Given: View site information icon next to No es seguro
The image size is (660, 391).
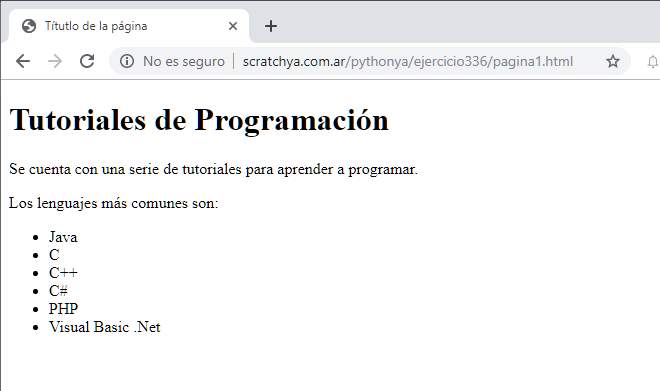Looking at the screenshot, I should point(127,61).
